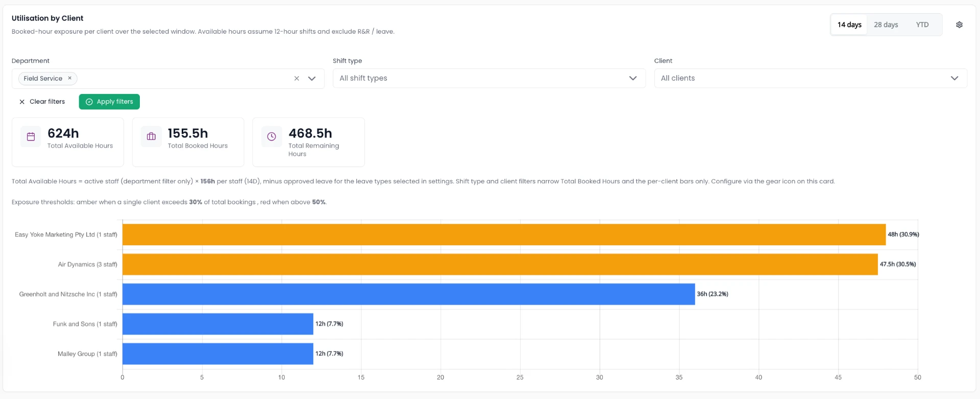980x399 pixels.
Task: Clear all selections in the Department field
Action: click(297, 78)
